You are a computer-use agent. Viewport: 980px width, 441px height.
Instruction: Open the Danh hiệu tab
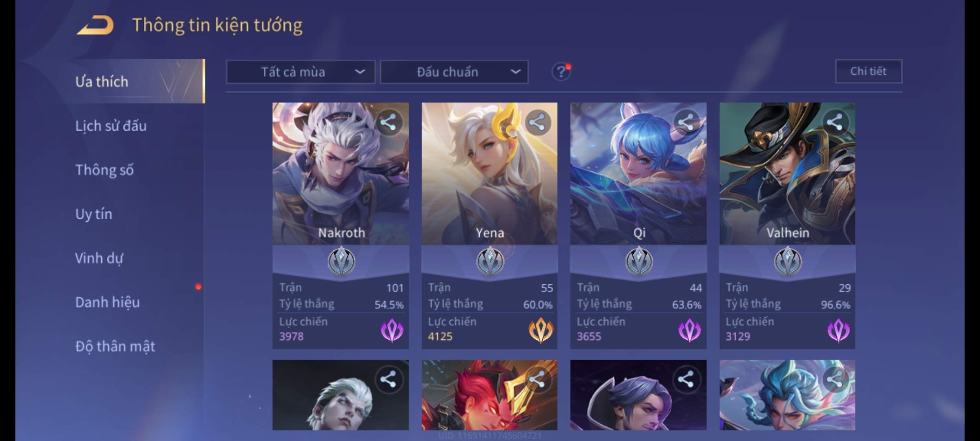(107, 302)
